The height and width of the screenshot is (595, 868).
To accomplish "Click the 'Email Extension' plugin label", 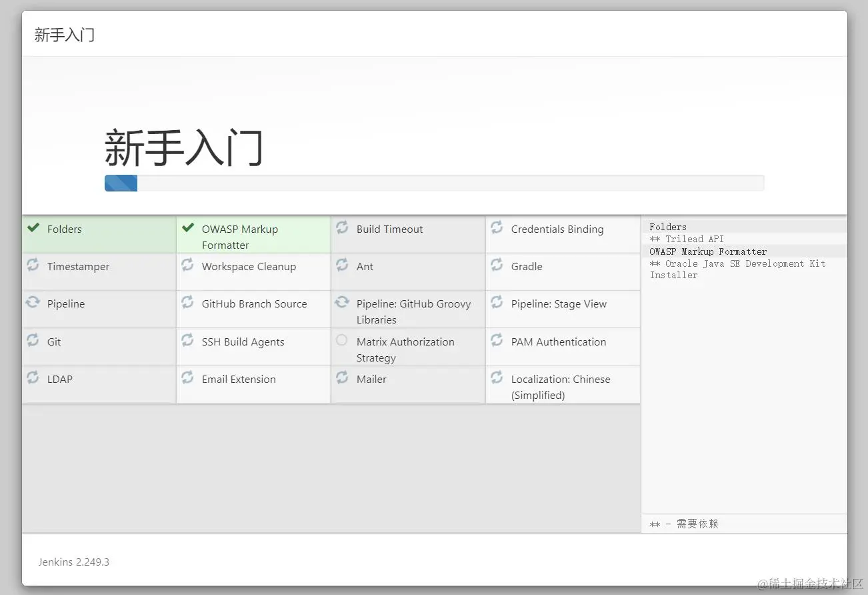I will pos(239,379).
